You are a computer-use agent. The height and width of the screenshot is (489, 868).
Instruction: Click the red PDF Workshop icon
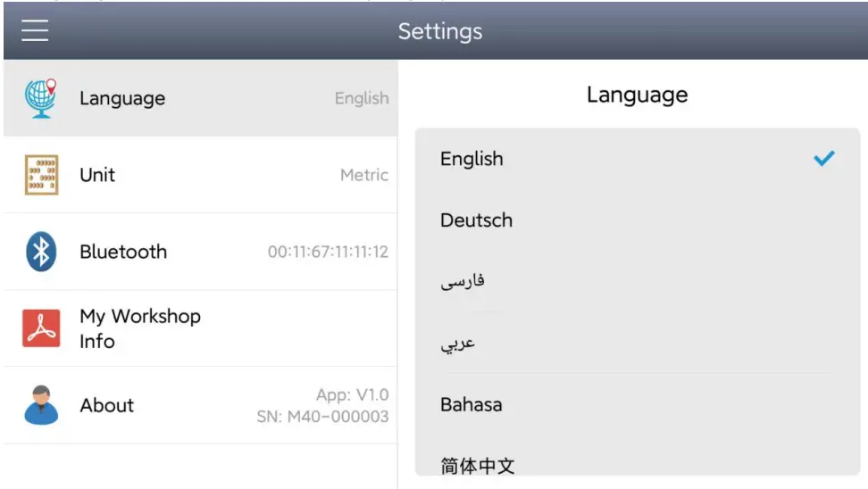click(x=41, y=328)
